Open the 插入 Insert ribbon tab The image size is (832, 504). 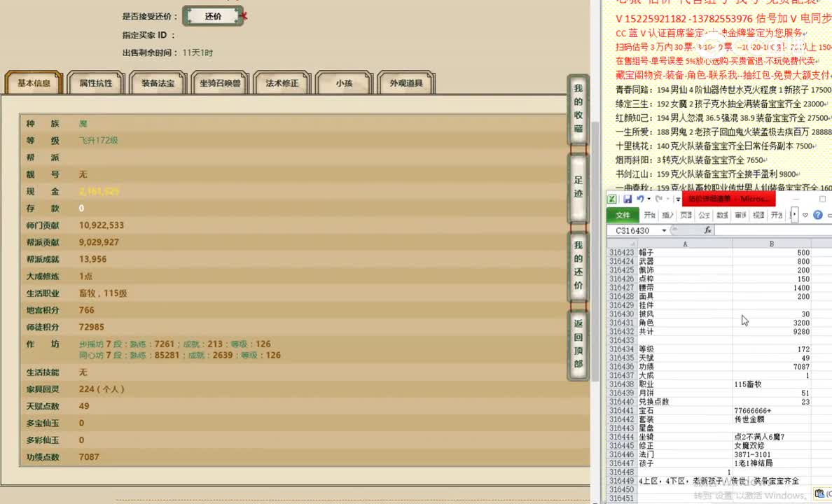(x=668, y=215)
